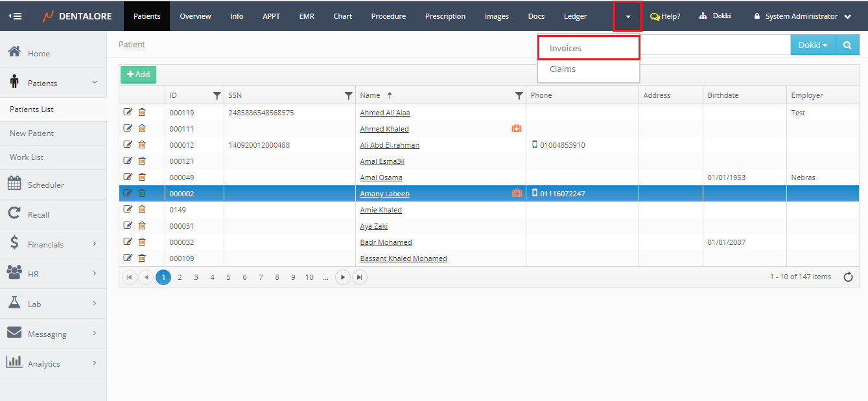
Task: Refresh the patient grid
Action: 848,277
